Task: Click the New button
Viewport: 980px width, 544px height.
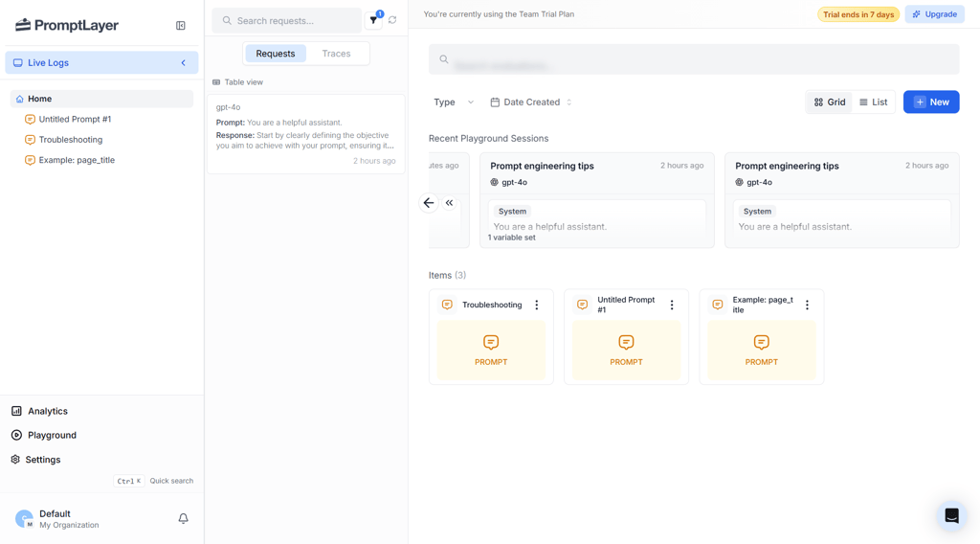Action: (x=931, y=102)
